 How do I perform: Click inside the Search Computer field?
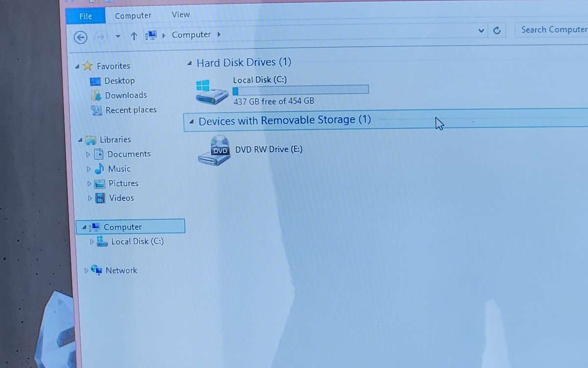[553, 29]
